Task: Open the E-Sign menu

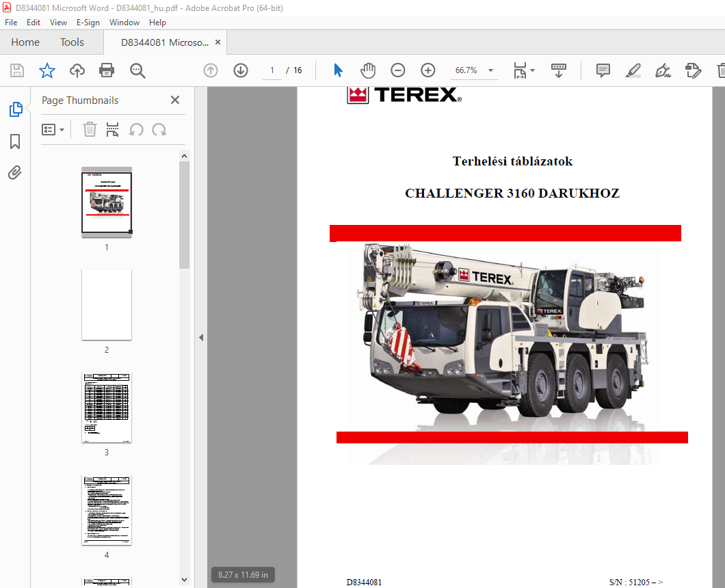Action: [x=88, y=22]
